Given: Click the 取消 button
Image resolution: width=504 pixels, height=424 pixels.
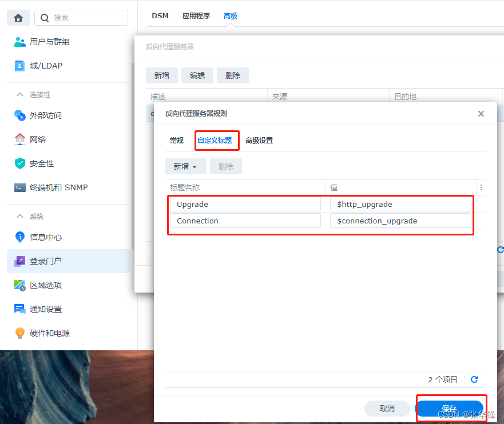Looking at the screenshot, I should (x=387, y=409).
